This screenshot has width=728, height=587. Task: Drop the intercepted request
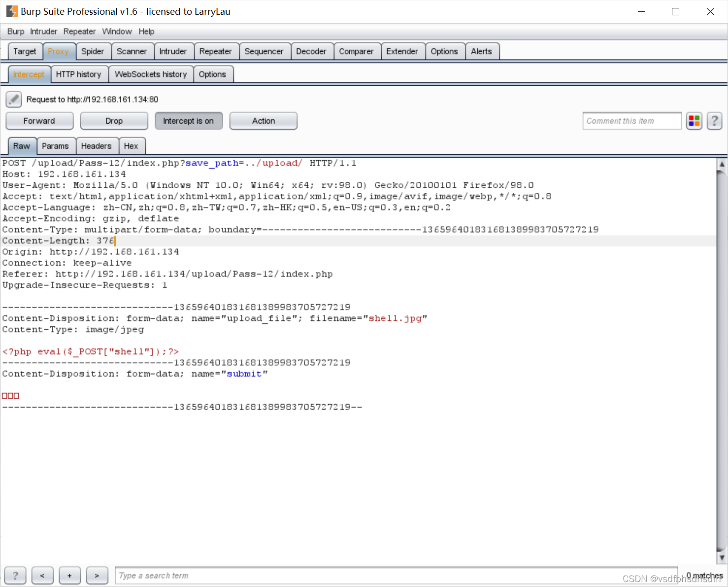pos(114,121)
